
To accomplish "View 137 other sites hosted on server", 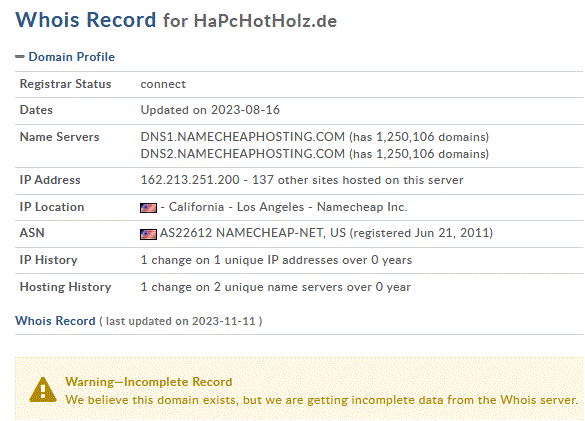I will click(357, 180).
